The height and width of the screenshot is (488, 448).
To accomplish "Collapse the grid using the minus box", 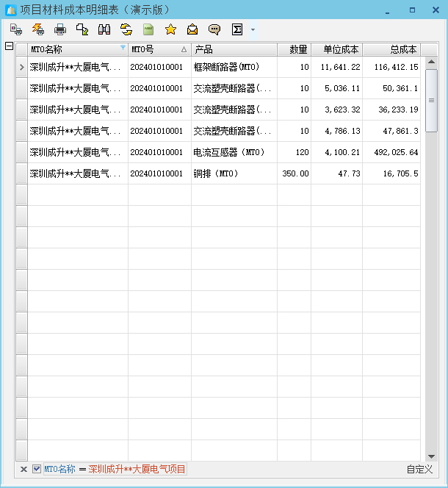I will pyautogui.click(x=9, y=46).
